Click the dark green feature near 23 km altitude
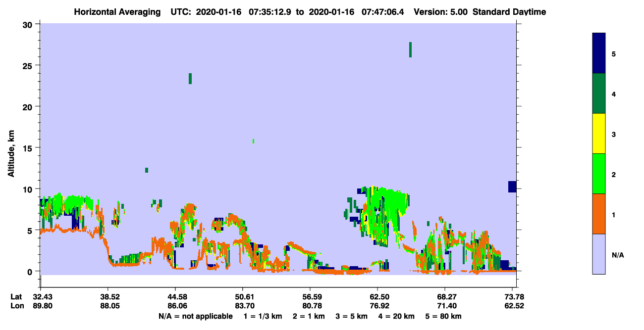The height and width of the screenshot is (330, 644). [190, 79]
